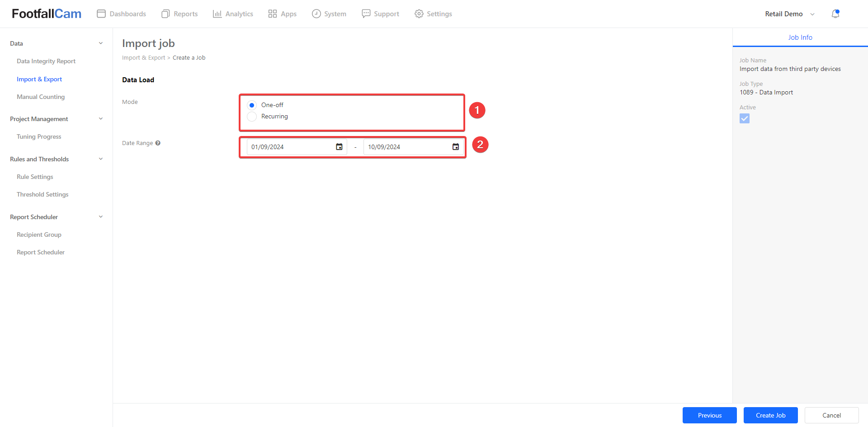Click the Cancel button
This screenshot has width=868, height=427.
(832, 415)
